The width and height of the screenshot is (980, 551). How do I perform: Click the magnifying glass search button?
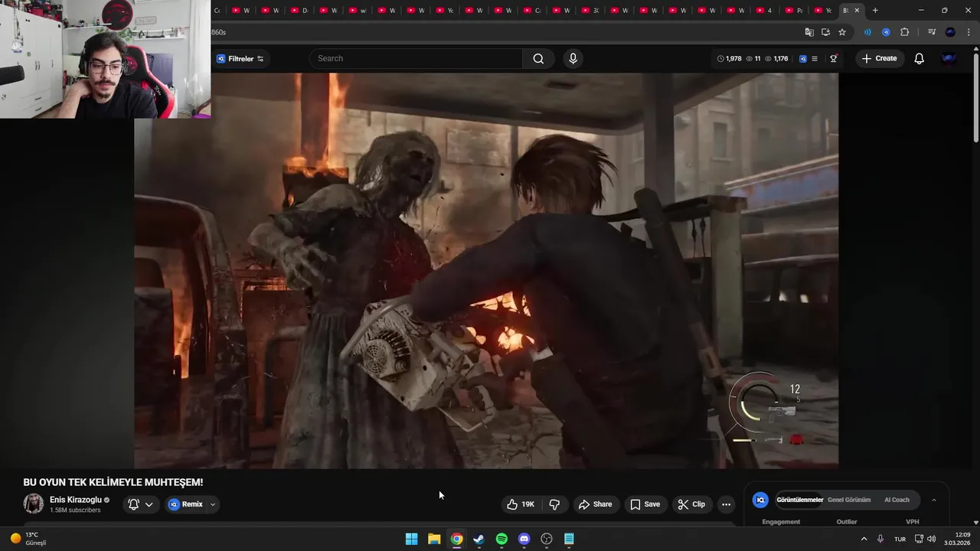pos(538,59)
